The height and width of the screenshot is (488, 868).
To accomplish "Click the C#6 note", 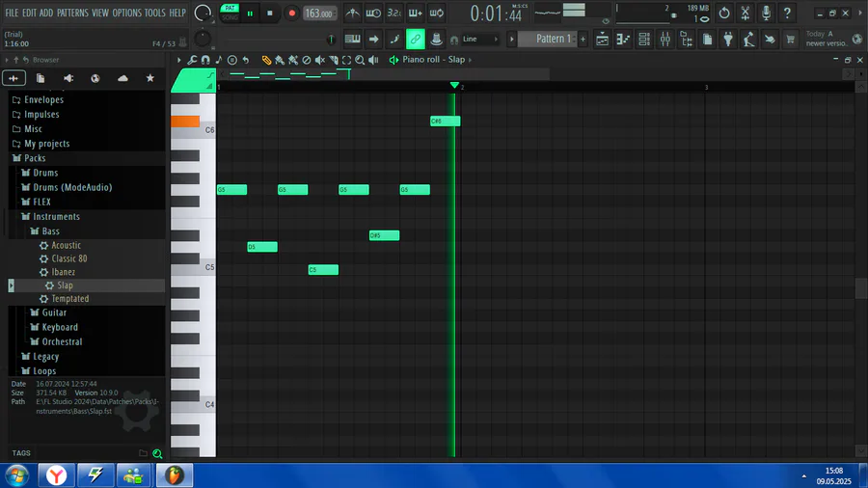I will [x=445, y=122].
